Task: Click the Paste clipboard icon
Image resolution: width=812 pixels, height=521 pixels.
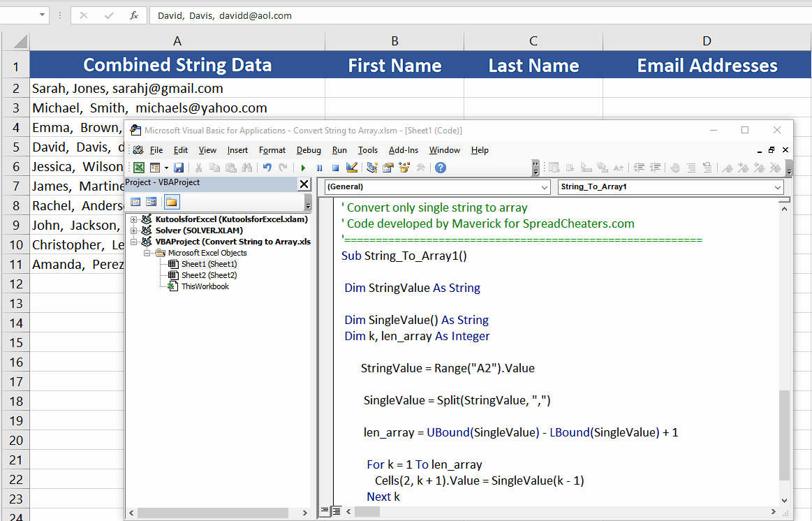Action: click(231, 168)
